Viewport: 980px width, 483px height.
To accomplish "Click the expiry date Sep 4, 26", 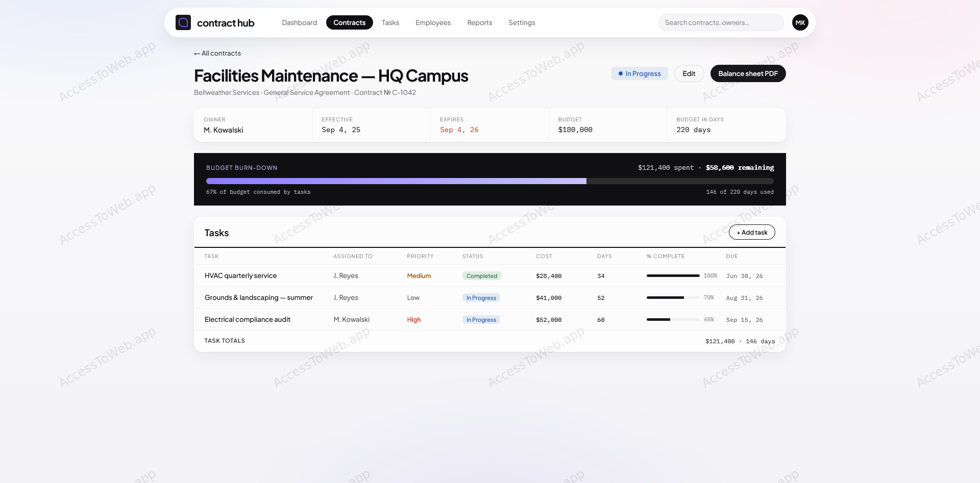I will click(x=459, y=130).
